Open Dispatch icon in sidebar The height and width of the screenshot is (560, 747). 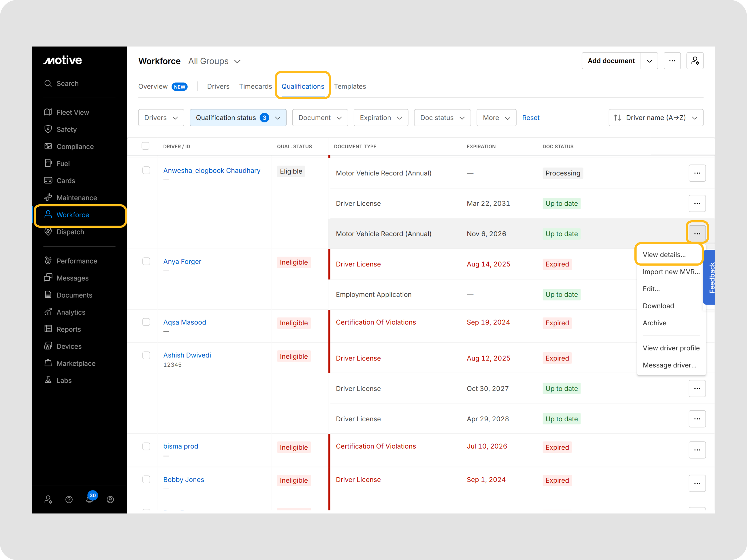[x=48, y=231]
